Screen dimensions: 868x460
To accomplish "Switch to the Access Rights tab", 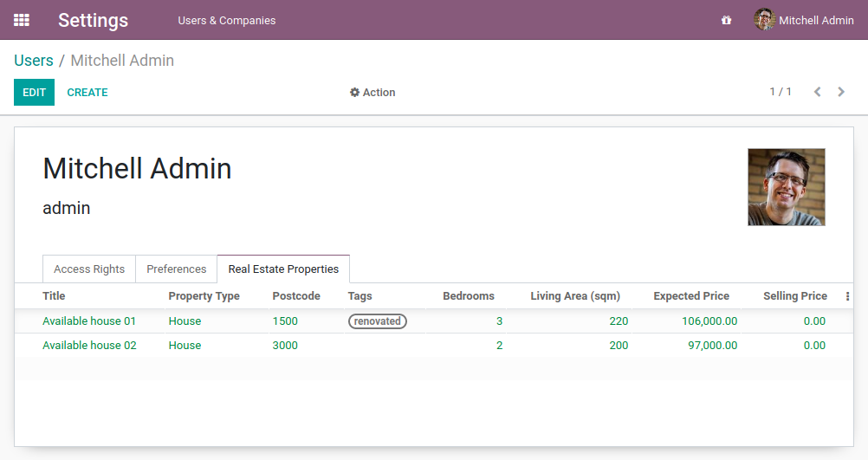I will [89, 269].
